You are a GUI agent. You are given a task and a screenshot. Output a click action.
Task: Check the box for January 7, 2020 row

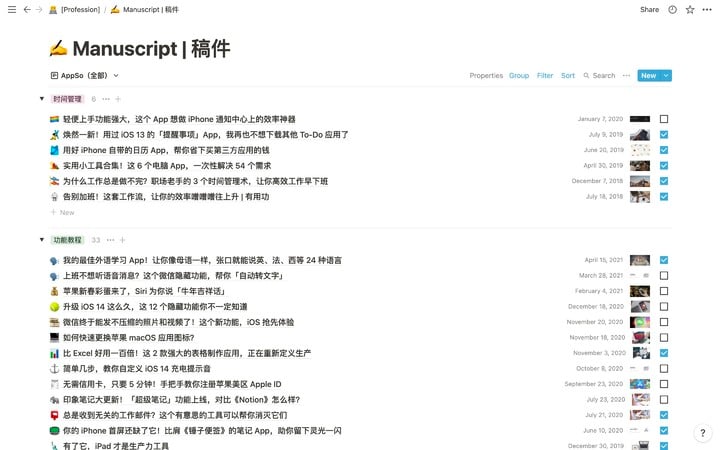pos(664,119)
